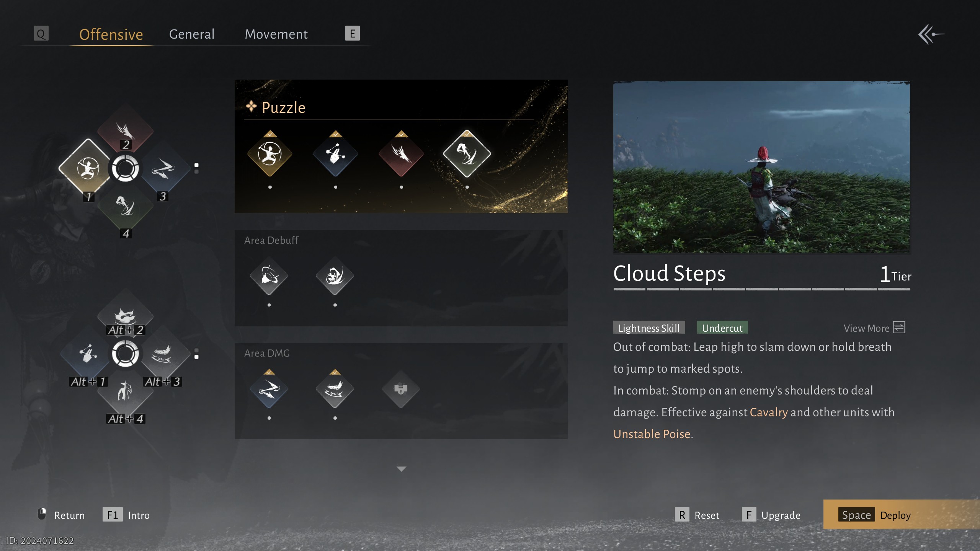
Task: Click skill wheel slot 3 lightning icon
Action: [163, 168]
